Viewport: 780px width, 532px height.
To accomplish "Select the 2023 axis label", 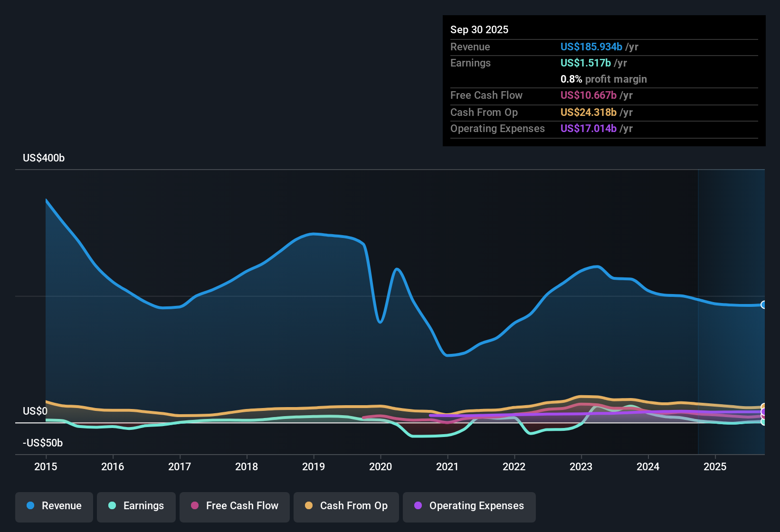I will click(581, 467).
